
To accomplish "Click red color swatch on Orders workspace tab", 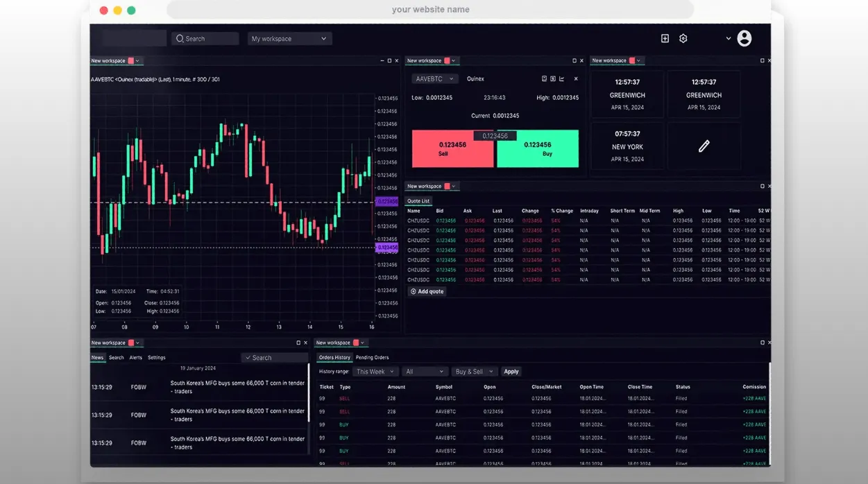I will coord(355,343).
